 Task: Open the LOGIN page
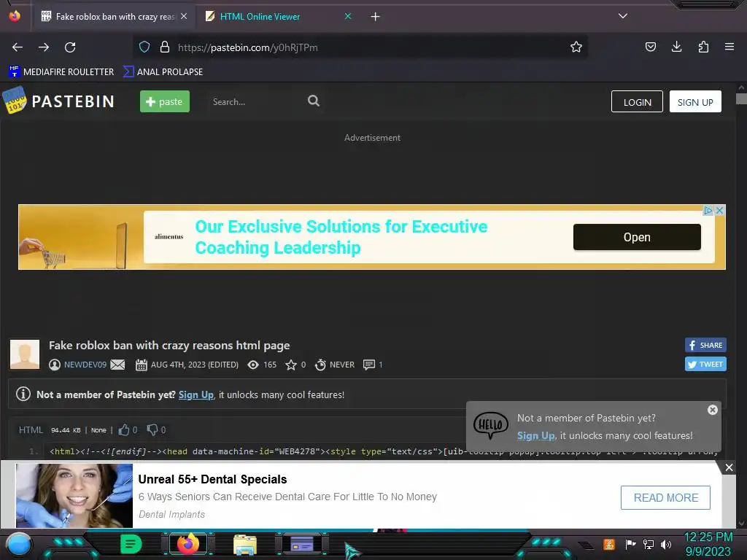tap(637, 102)
